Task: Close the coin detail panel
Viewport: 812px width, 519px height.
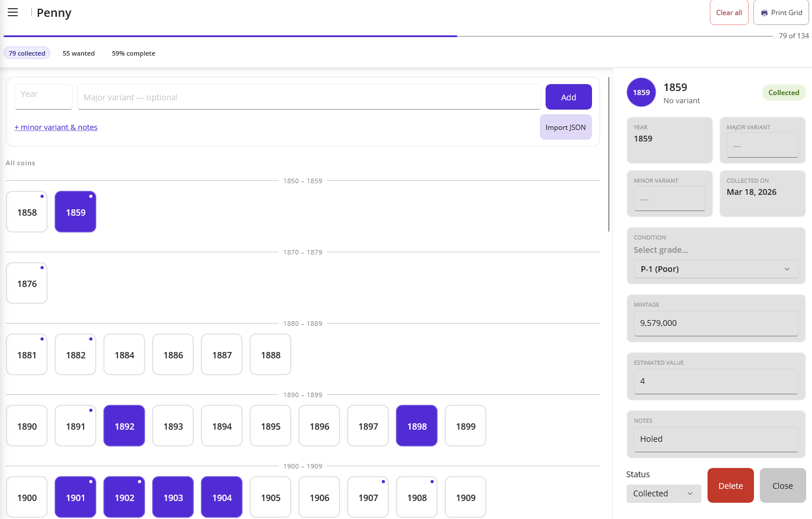Action: 782,485
